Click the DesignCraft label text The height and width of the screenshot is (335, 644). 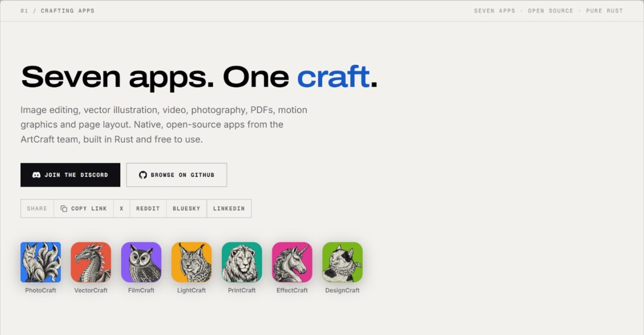click(343, 290)
